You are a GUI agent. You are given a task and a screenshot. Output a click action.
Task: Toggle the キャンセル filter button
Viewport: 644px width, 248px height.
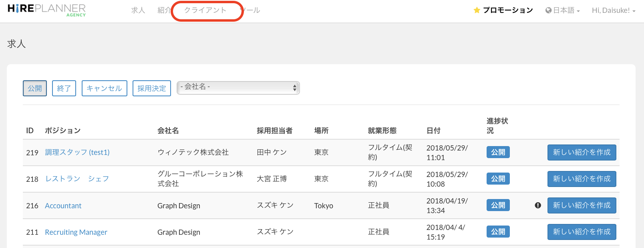coord(104,88)
